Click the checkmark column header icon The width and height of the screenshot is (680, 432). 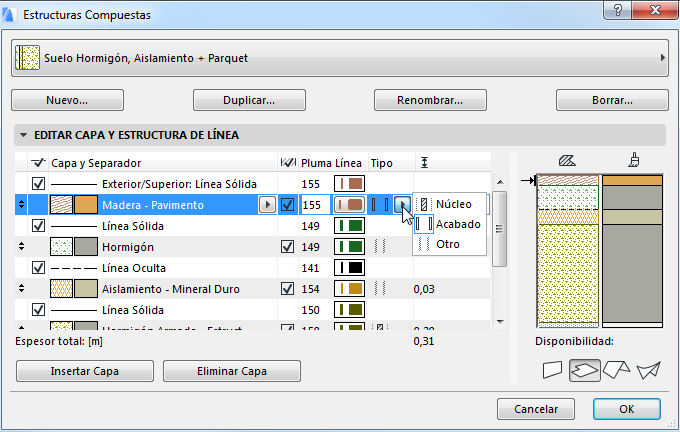click(38, 163)
